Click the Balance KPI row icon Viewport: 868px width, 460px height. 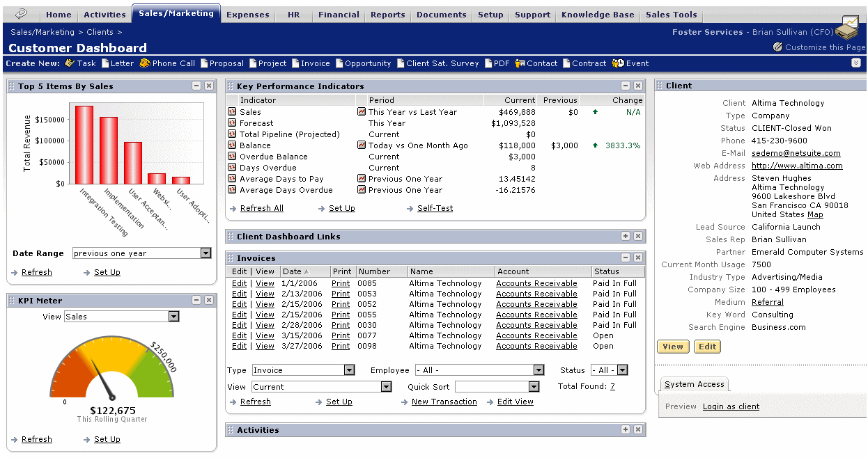pyautogui.click(x=232, y=145)
